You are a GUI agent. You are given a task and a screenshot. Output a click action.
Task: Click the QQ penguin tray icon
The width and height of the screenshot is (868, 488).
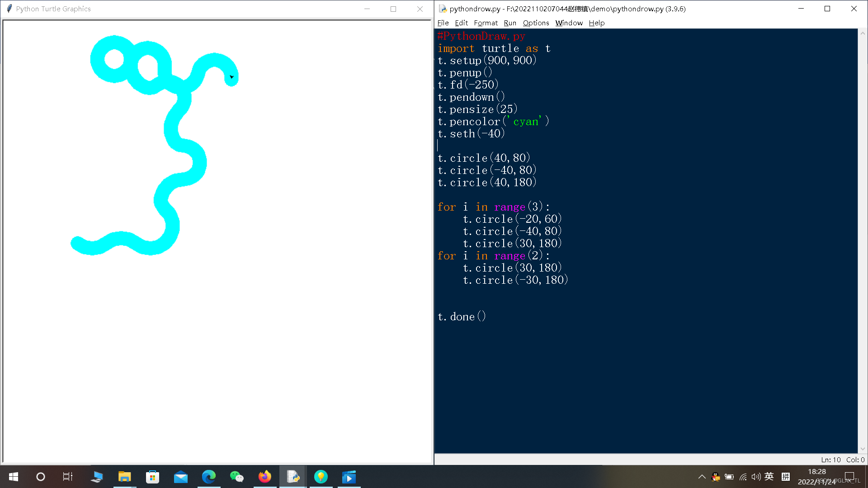(716, 477)
